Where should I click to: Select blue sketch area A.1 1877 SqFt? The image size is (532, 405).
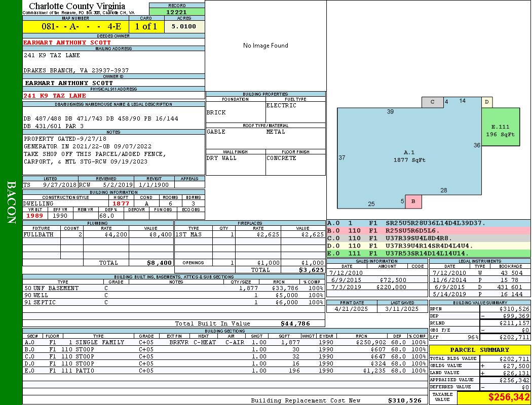click(x=409, y=156)
